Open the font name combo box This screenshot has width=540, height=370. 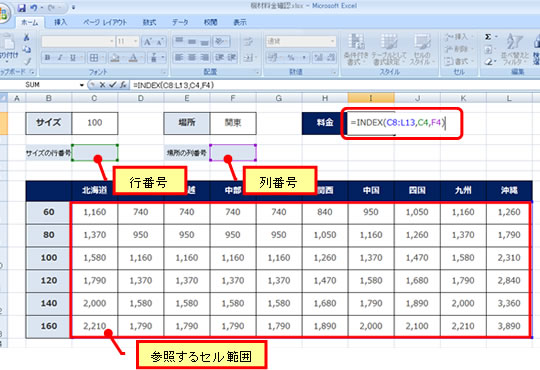(78, 42)
